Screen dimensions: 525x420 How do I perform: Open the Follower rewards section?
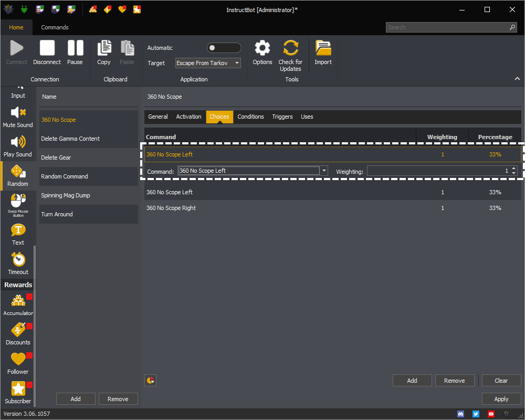(x=18, y=364)
